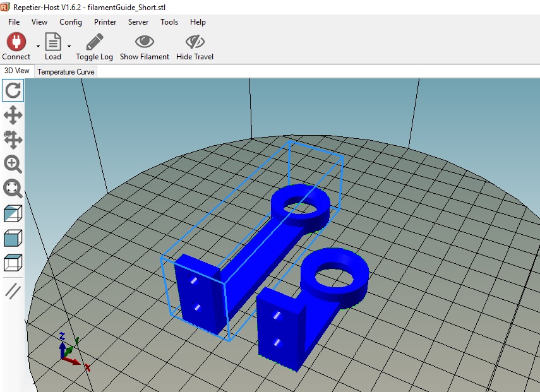Click the Zoom to fit objects icon

click(x=13, y=189)
